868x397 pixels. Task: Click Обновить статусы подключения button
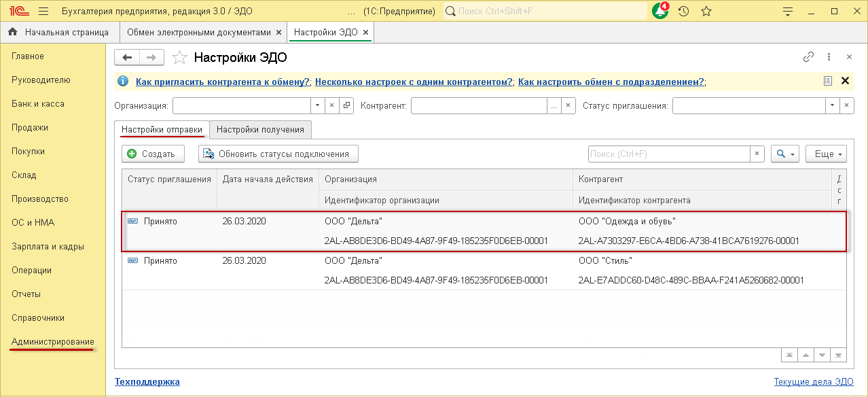[x=278, y=154]
